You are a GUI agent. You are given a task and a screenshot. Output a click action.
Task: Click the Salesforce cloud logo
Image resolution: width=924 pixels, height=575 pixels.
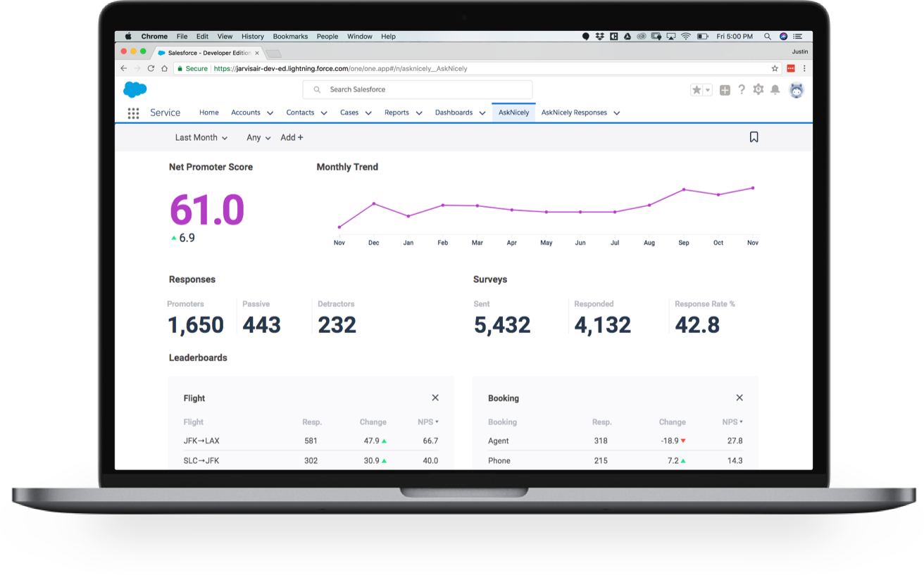pyautogui.click(x=135, y=89)
